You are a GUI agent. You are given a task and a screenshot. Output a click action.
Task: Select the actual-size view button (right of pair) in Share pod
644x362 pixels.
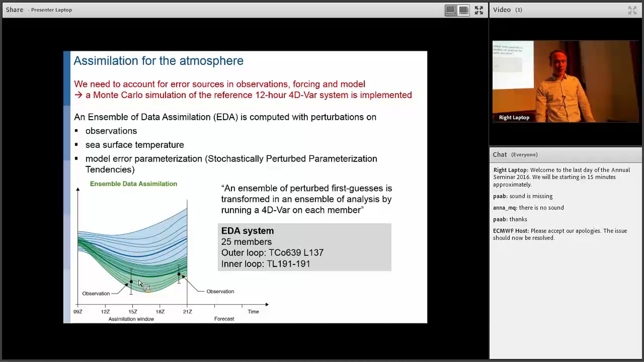[x=463, y=10]
